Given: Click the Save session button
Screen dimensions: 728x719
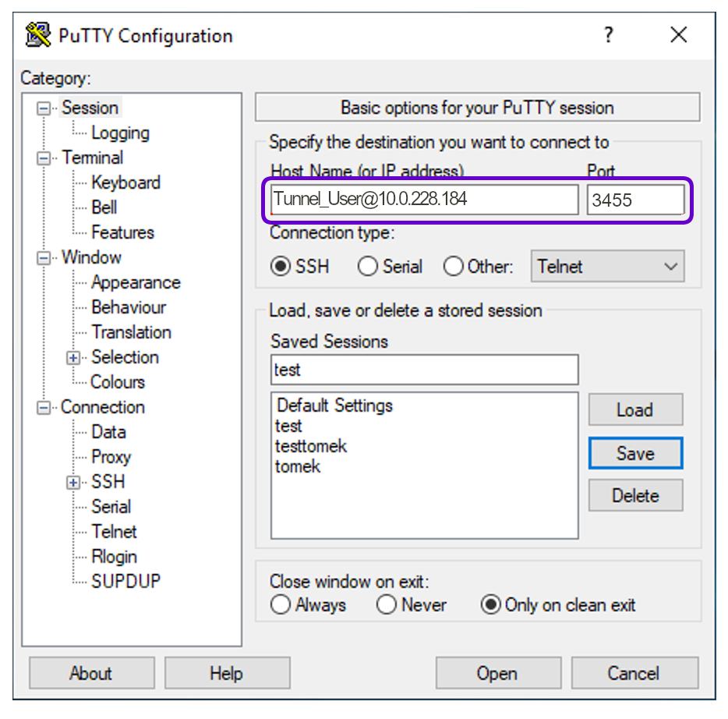Looking at the screenshot, I should point(635,454).
